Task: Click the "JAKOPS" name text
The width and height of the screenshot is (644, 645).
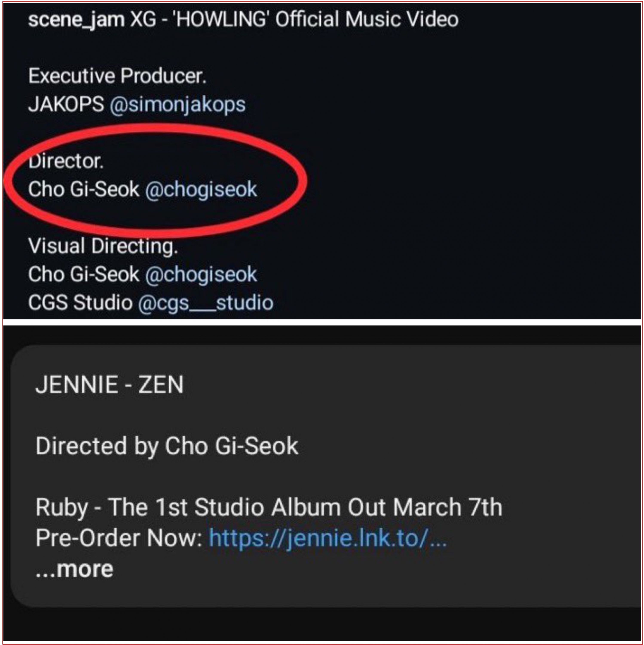Action: coord(66,104)
